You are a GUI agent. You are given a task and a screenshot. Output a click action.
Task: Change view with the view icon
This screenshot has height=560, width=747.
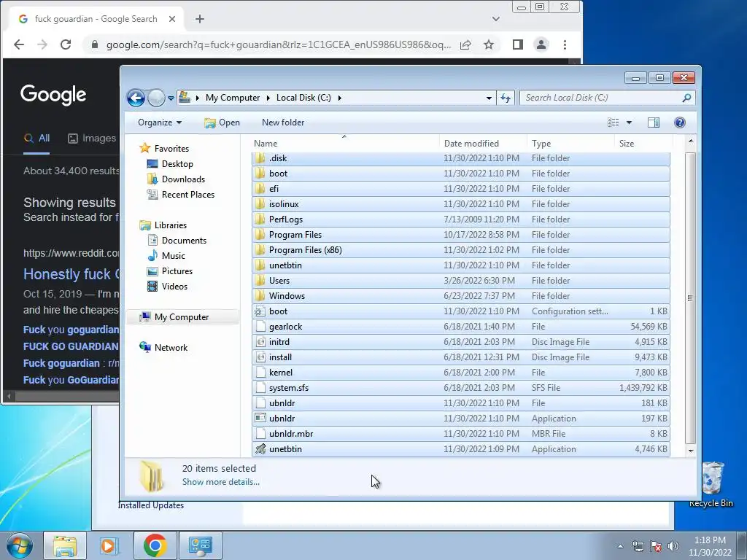[x=613, y=122]
